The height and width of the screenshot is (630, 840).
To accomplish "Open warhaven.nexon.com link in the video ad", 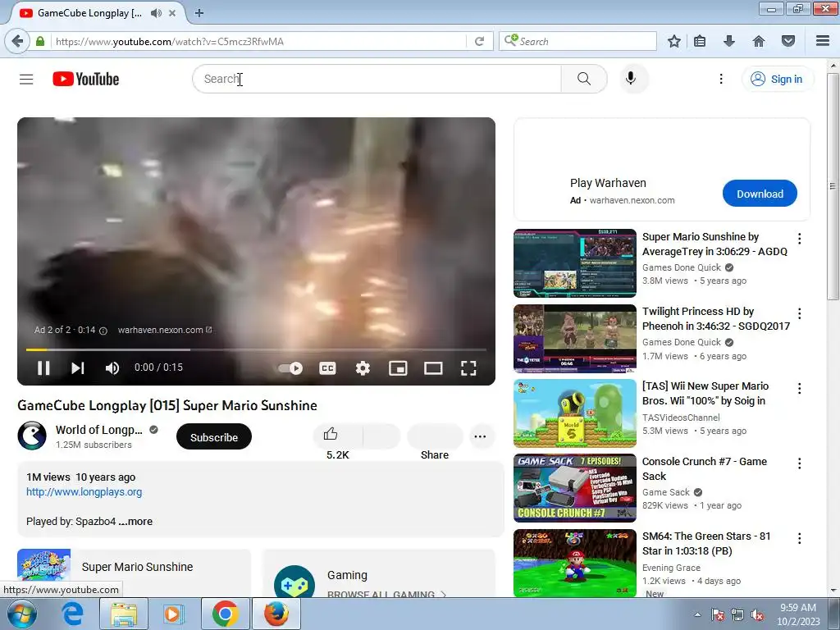I will pyautogui.click(x=164, y=330).
